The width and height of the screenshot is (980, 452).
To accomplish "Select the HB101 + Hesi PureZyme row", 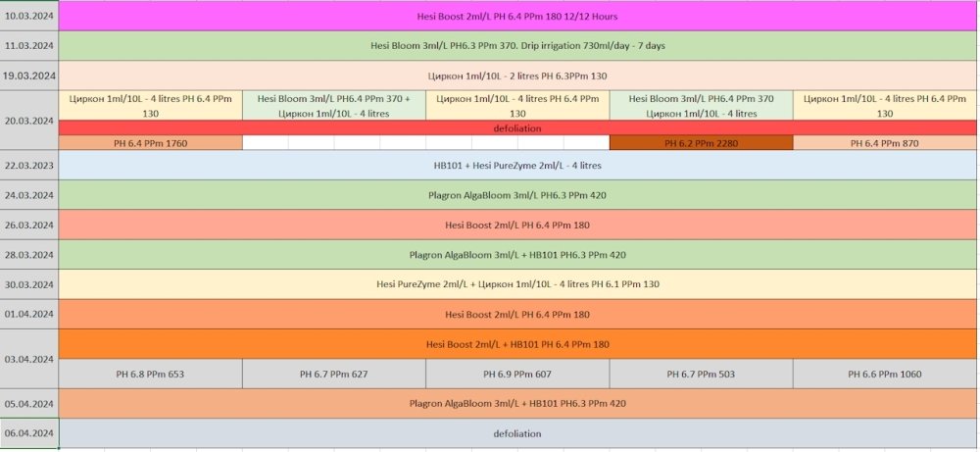I will click(x=517, y=166).
